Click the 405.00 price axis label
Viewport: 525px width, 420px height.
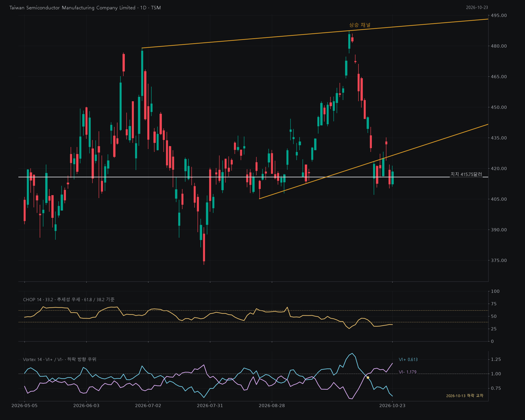[499, 199]
